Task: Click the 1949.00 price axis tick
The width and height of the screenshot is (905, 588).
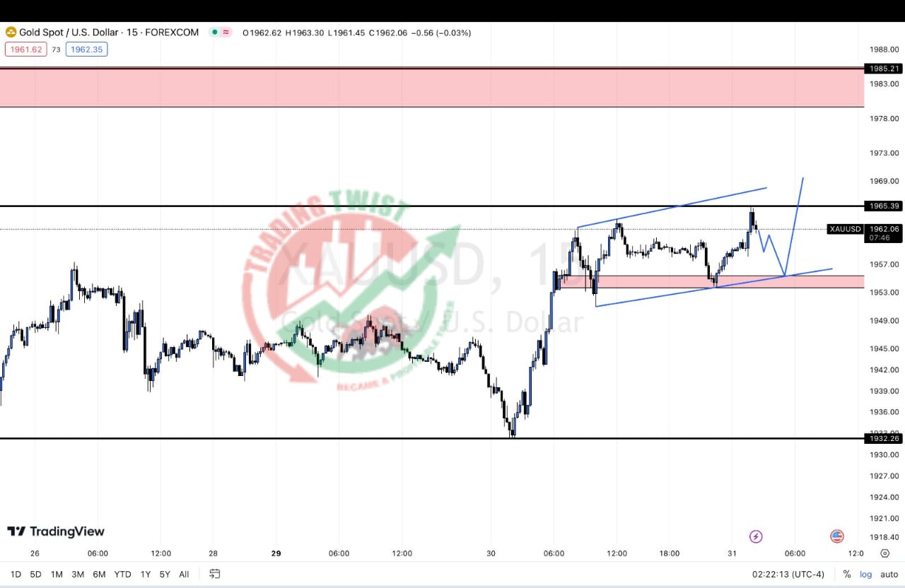Action: [x=884, y=320]
